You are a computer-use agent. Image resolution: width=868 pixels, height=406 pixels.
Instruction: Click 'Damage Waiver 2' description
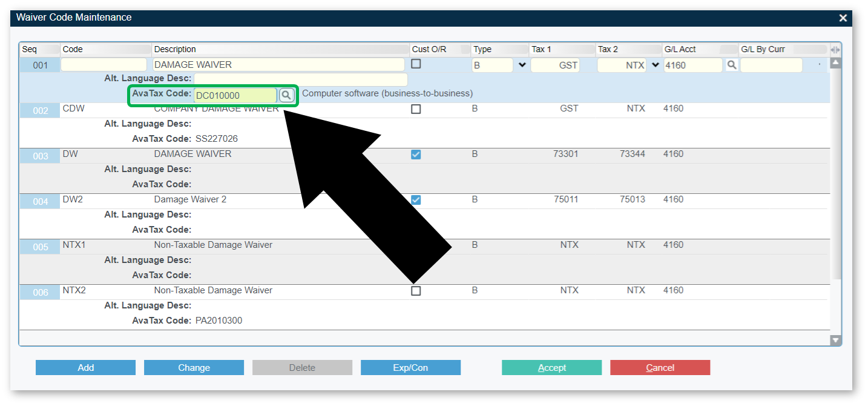[x=190, y=199]
